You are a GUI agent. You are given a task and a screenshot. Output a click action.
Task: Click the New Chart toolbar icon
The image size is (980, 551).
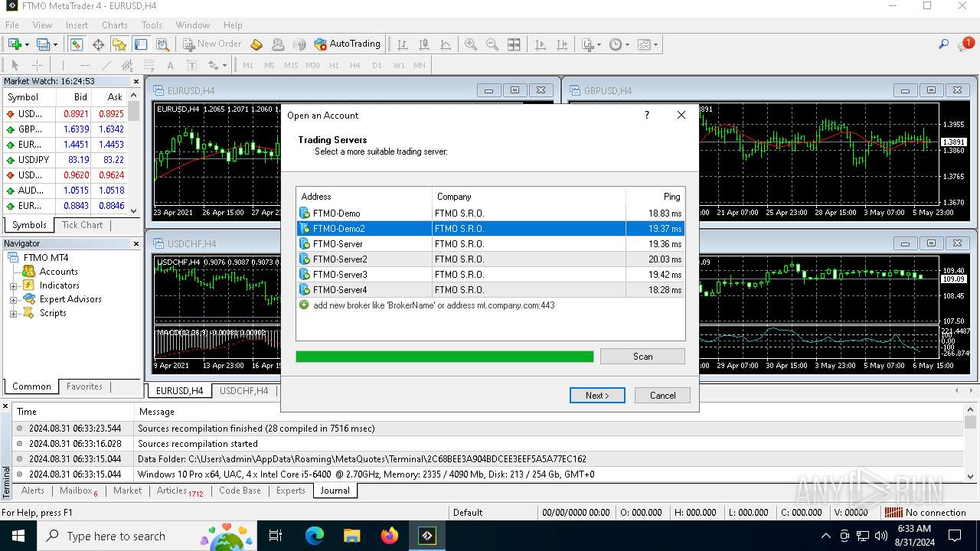click(x=15, y=44)
